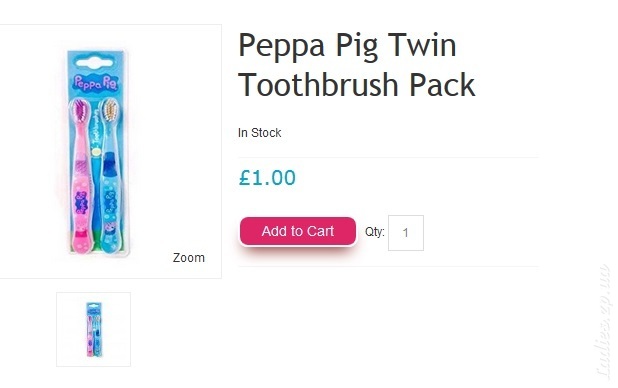The image size is (618, 388).
Task: Click the vertical Toothbrushes text on packaging
Action: coord(96,128)
